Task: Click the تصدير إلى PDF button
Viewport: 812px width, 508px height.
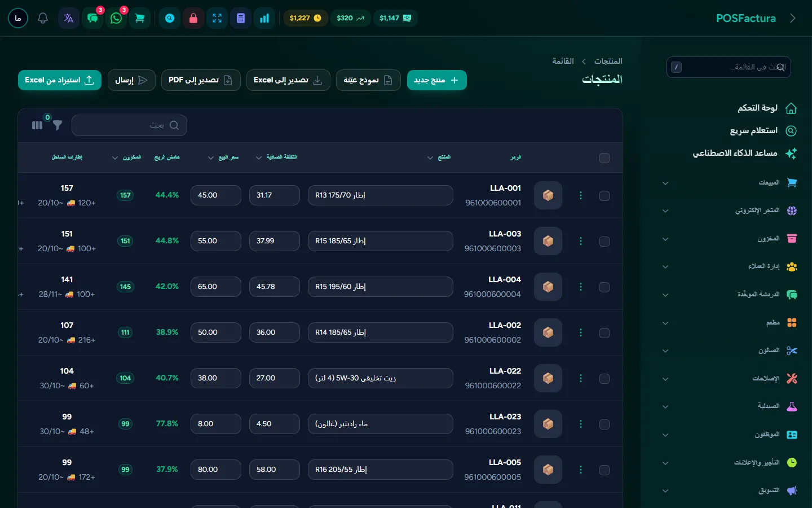Action: 201,80
